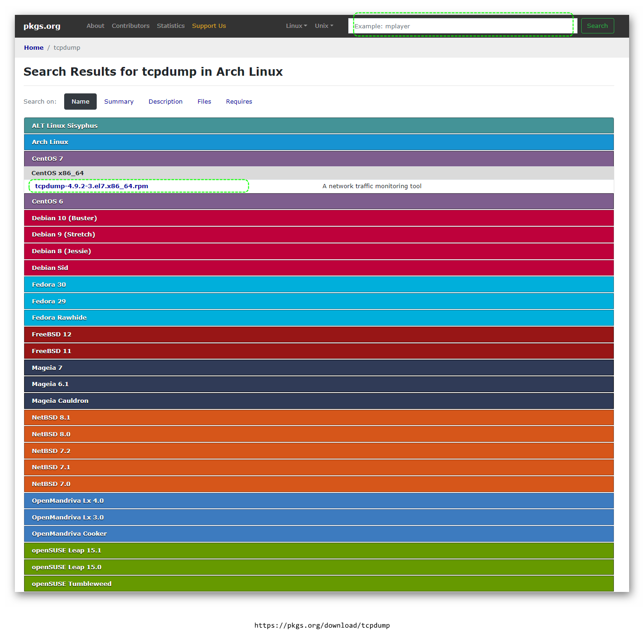Open the pkgs.org home logo
The image size is (644, 644).
[42, 26]
